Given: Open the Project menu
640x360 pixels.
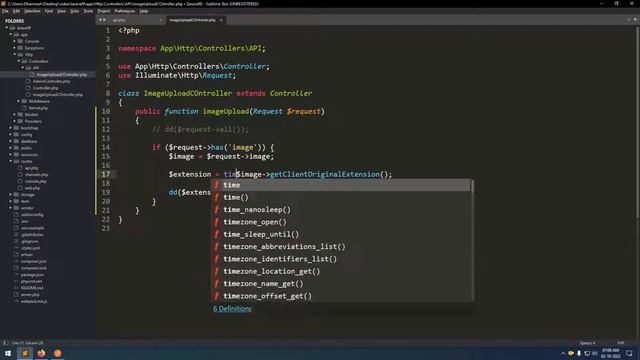Looking at the screenshot, I should [x=104, y=11].
